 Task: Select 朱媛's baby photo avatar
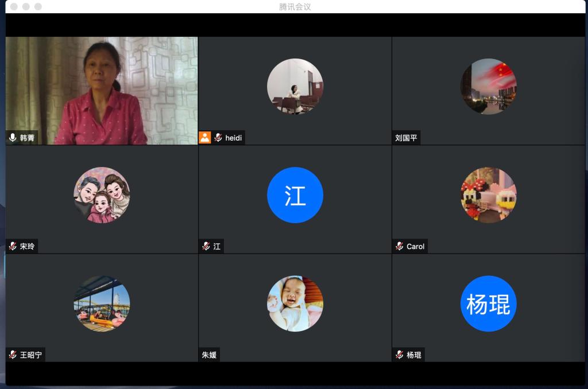pos(295,304)
